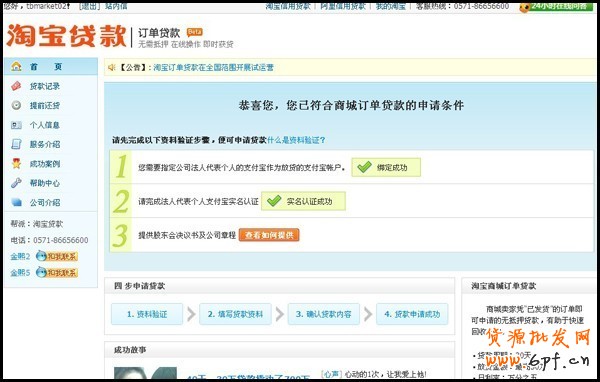Screen dimensions: 600x382
Task: Click the 客服热线: 0571-86656600 top bar text
Action: click(463, 6)
